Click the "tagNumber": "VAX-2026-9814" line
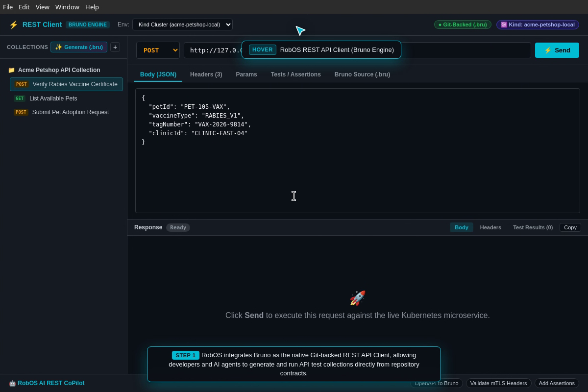Viewport: 588px width, 392px height. [200, 124]
